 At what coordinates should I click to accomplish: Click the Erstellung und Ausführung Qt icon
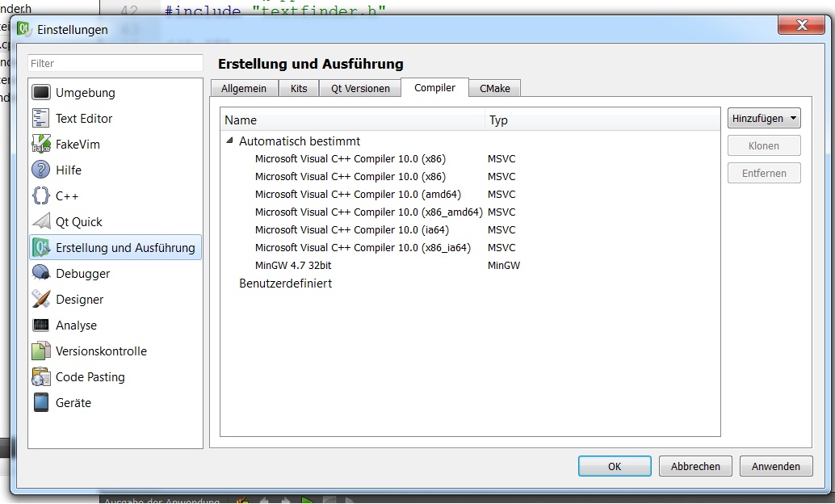41,247
